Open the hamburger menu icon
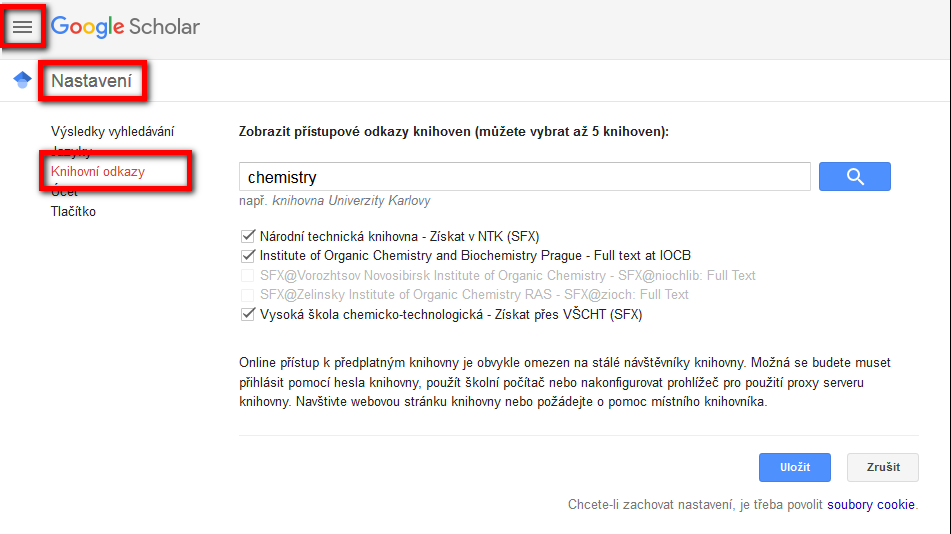 (22, 27)
